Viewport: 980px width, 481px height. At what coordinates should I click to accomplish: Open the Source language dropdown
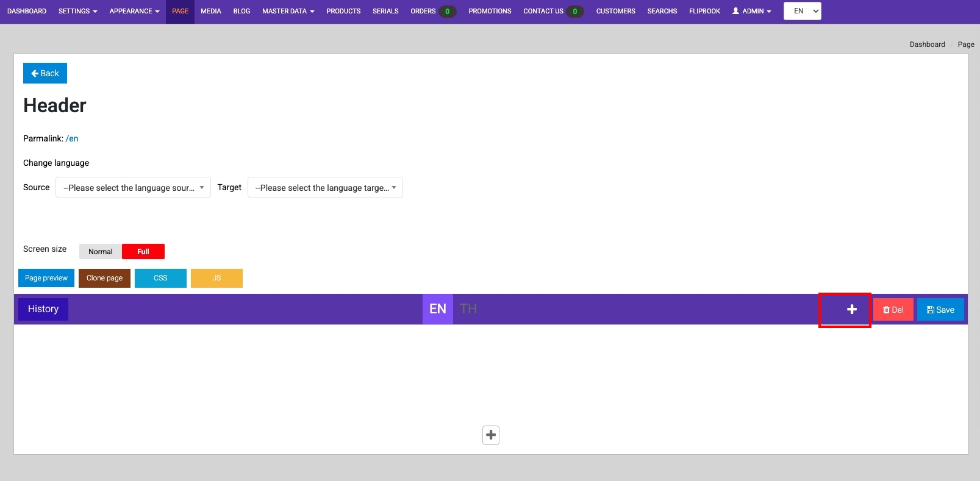pos(133,188)
